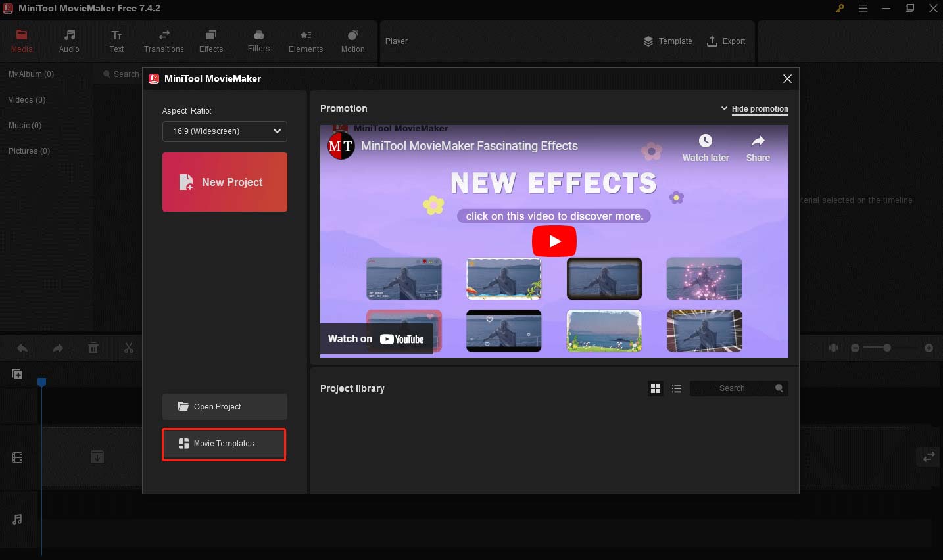Click the media Search field
This screenshot has height=560, width=943.
pyautogui.click(x=122, y=74)
